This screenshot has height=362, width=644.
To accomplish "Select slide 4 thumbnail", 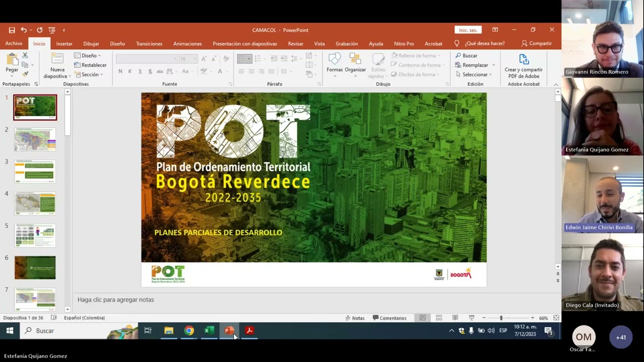I will coord(35,204).
